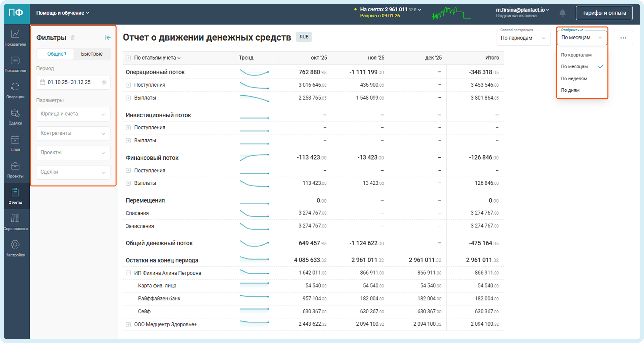The image size is (644, 343).
Task: Switch to the Быстрые filters tab
Action: (92, 54)
